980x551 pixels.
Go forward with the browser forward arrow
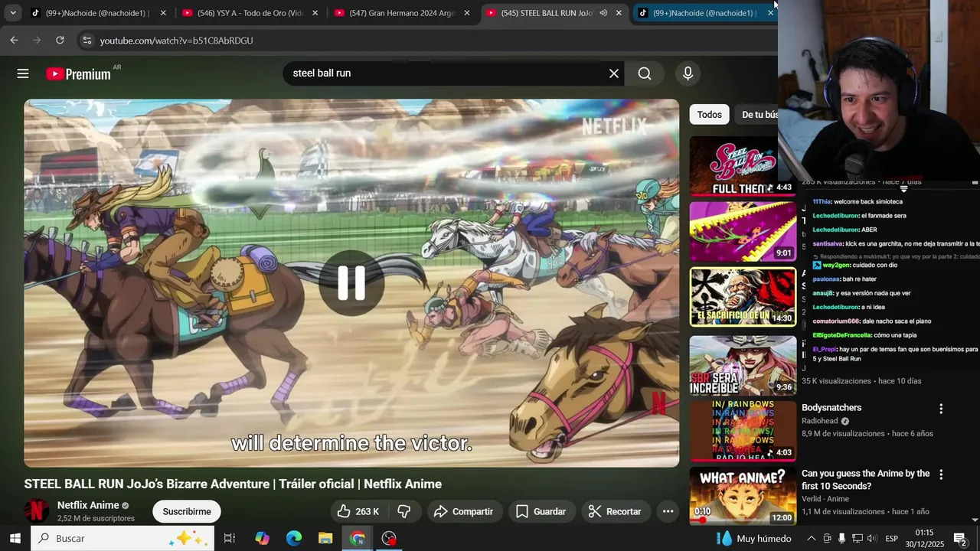click(x=37, y=40)
